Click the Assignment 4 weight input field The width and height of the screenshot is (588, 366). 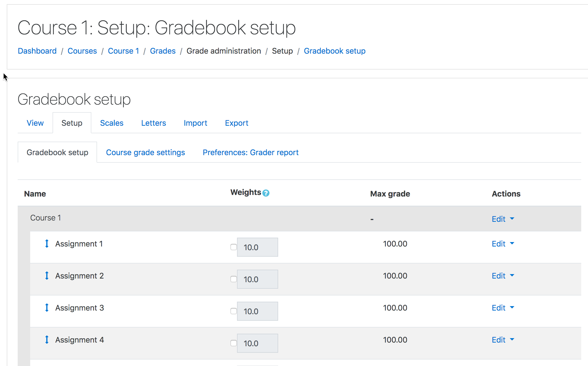point(257,343)
